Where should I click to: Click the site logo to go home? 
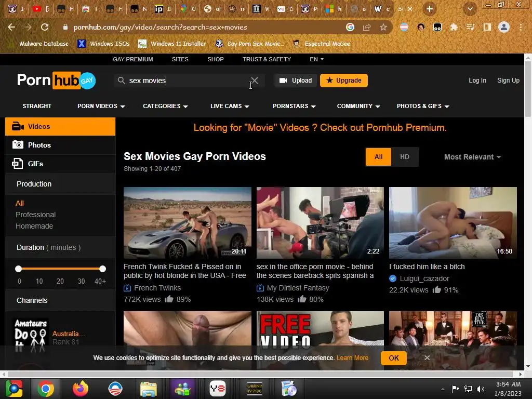click(56, 81)
